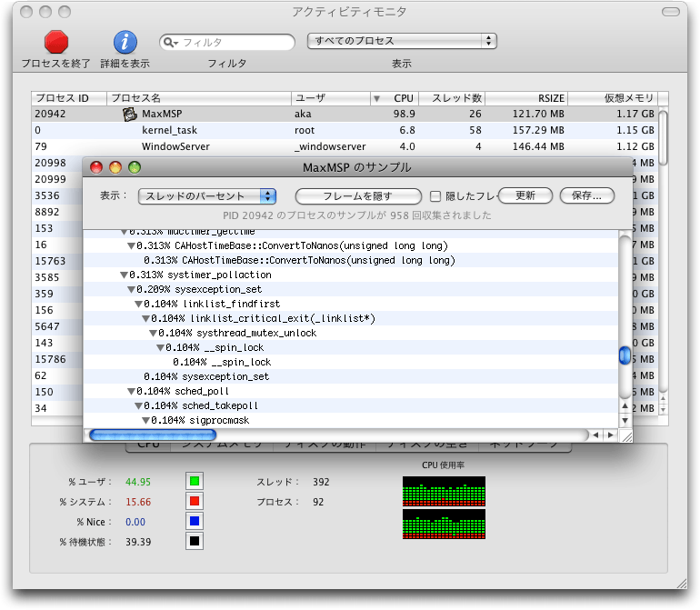Collapse the sched_poll disclosure triangle
Viewport: 700px width, 610px height.
pyautogui.click(x=131, y=392)
